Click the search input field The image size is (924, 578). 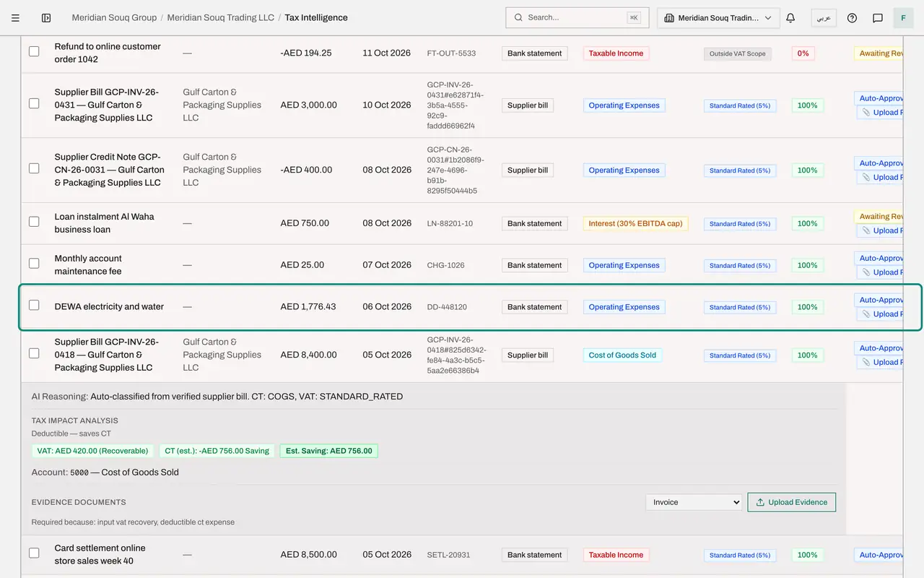click(x=577, y=17)
